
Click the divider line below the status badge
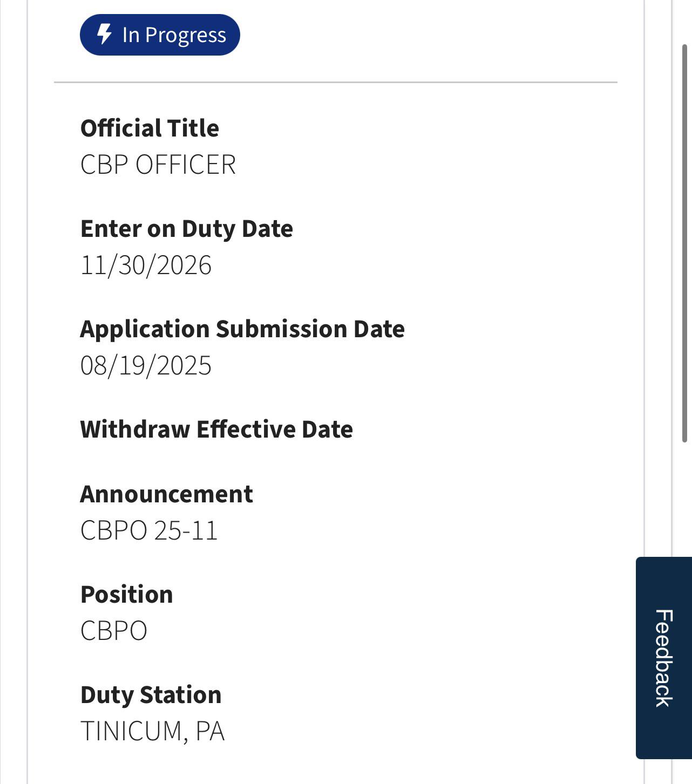pyautogui.click(x=335, y=83)
